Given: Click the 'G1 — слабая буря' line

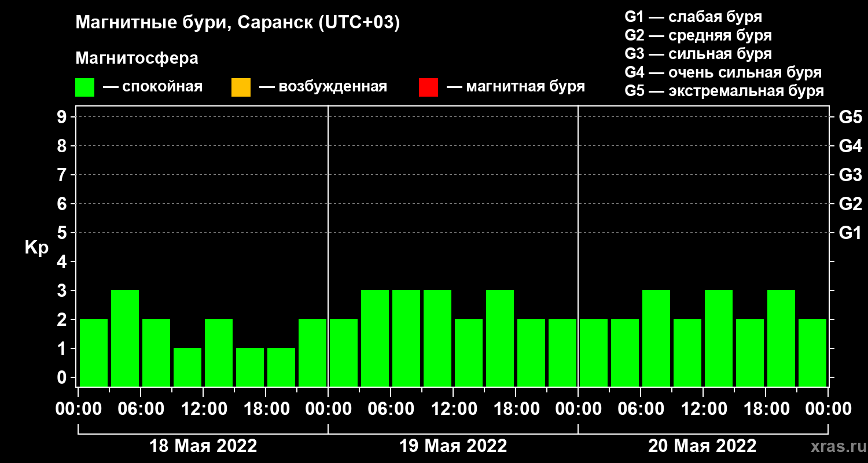Looking at the screenshot, I should click(x=693, y=16).
